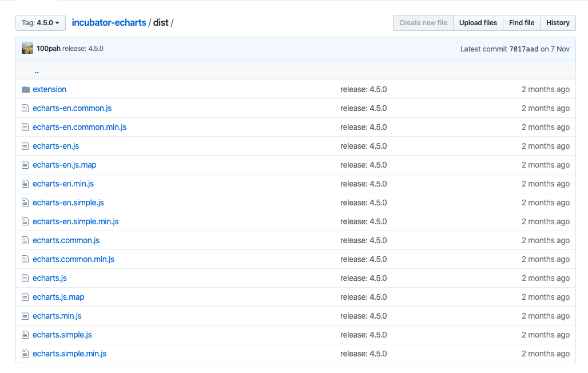Open the latest commit 7017aad

click(523, 49)
